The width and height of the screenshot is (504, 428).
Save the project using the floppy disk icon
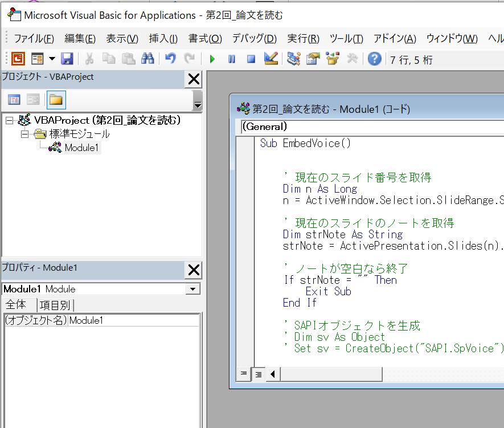[x=66, y=59]
